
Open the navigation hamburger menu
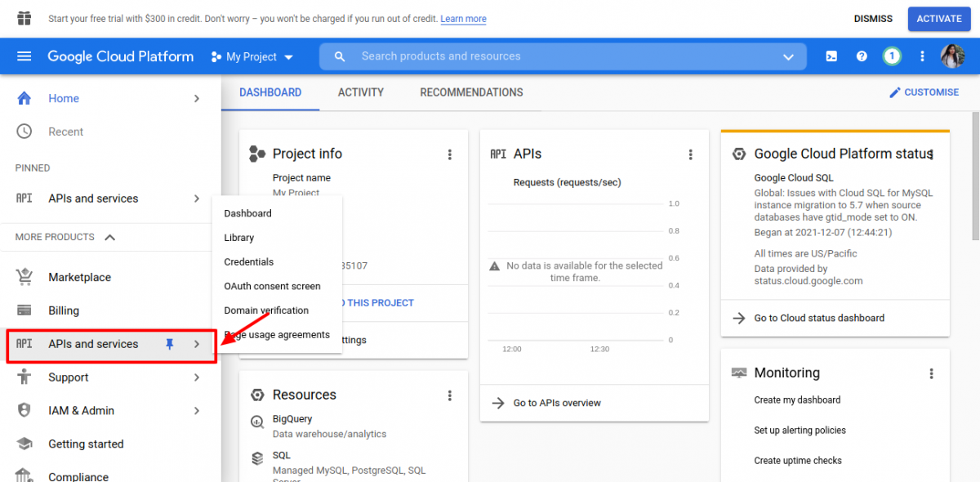coord(24,56)
